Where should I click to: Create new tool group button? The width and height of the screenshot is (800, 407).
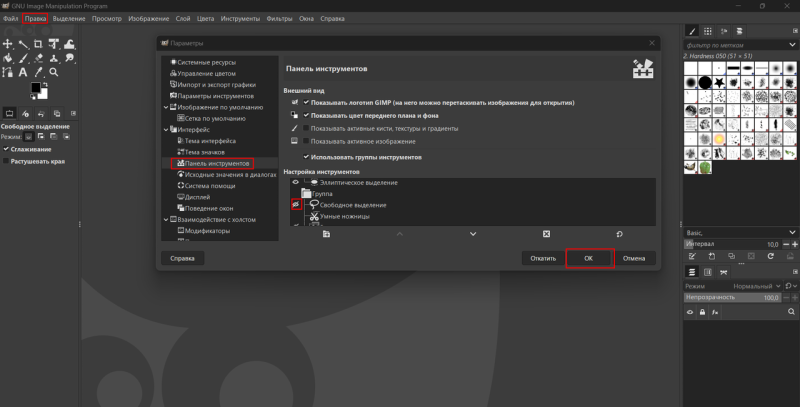327,234
